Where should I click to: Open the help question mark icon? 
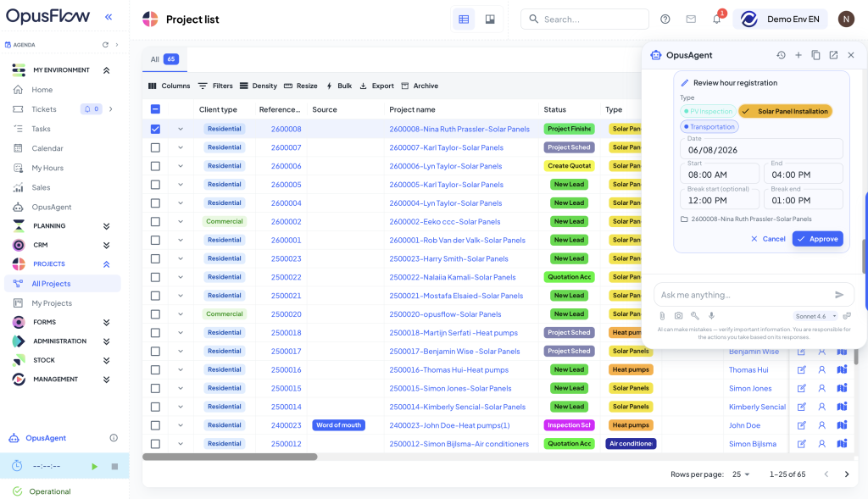click(665, 19)
